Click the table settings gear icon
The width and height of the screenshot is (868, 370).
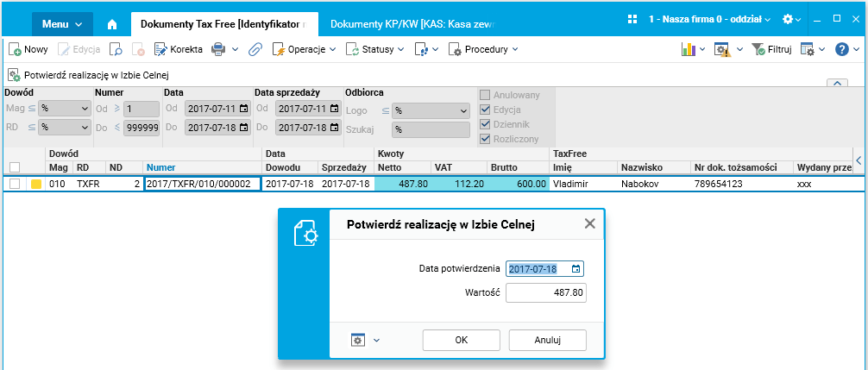(807, 49)
